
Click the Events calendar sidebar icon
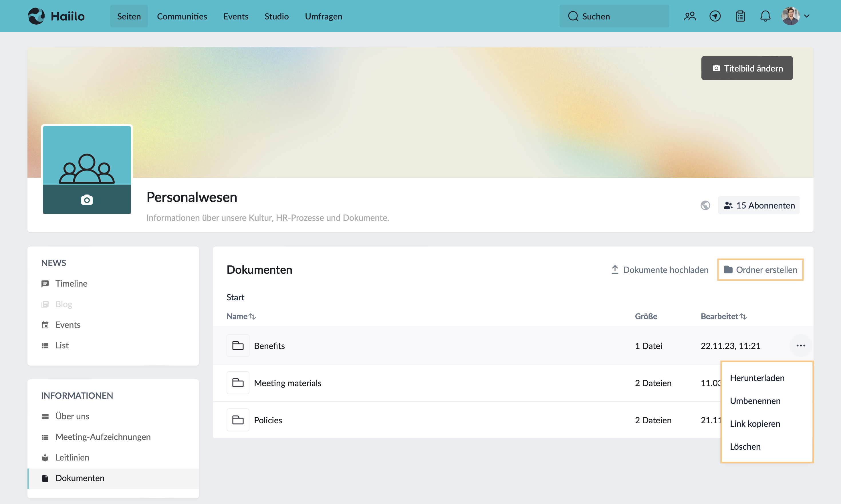45,325
